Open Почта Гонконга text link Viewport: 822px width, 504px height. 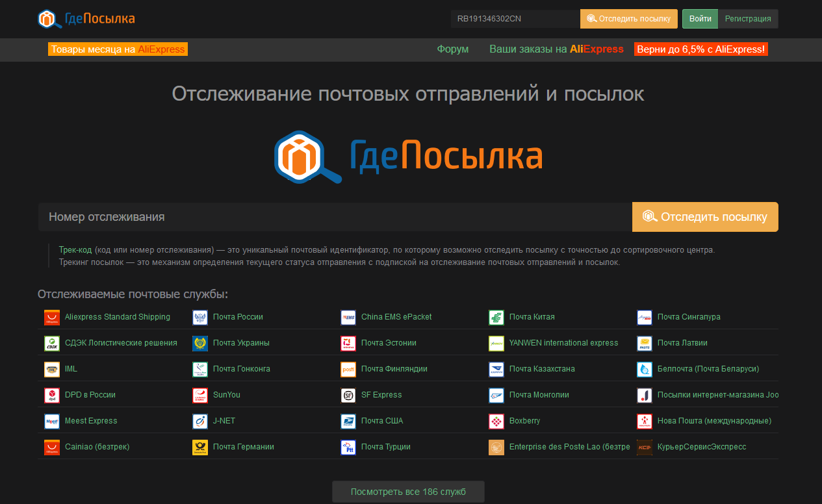(x=242, y=369)
